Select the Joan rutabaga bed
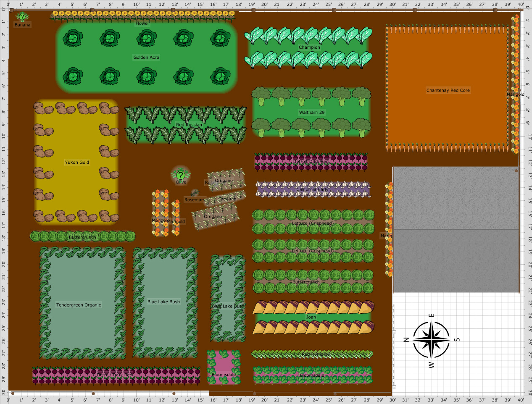 point(311,317)
